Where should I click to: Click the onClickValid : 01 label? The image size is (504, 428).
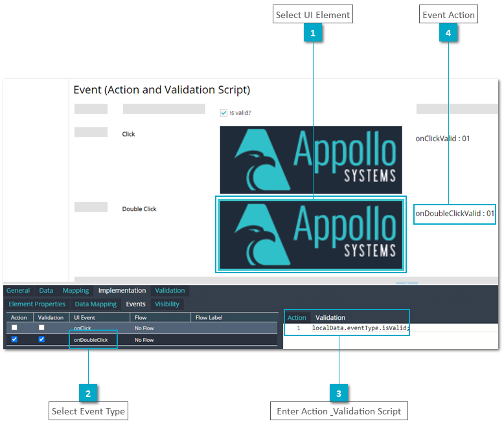tap(442, 139)
